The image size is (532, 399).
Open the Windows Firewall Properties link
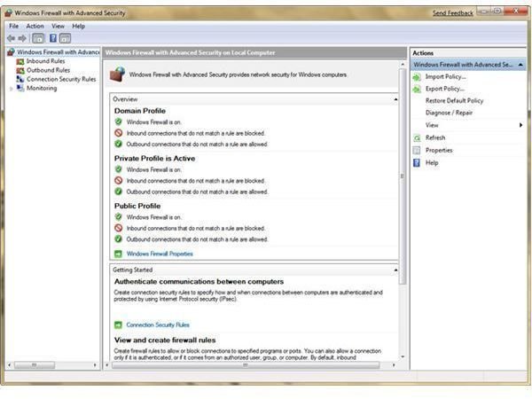point(160,254)
